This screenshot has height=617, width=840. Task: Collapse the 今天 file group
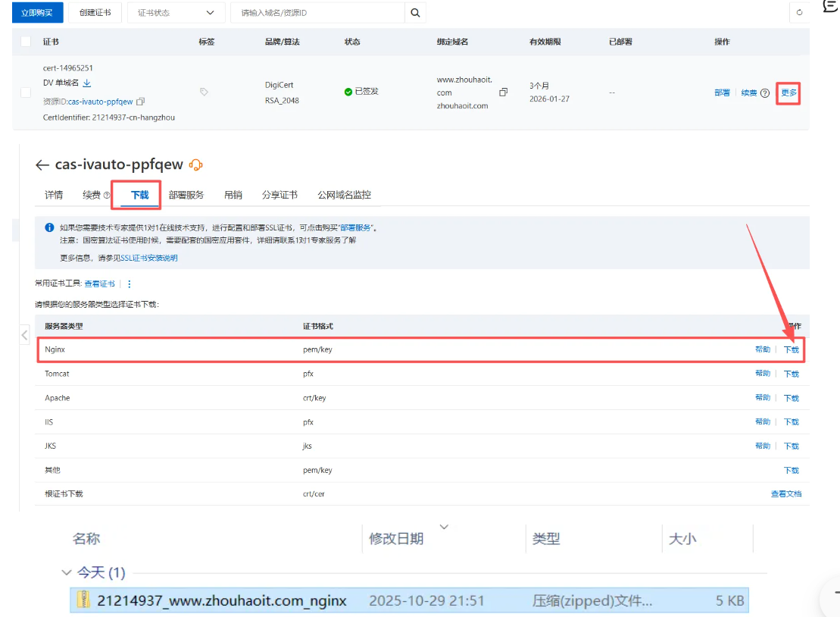click(x=66, y=572)
